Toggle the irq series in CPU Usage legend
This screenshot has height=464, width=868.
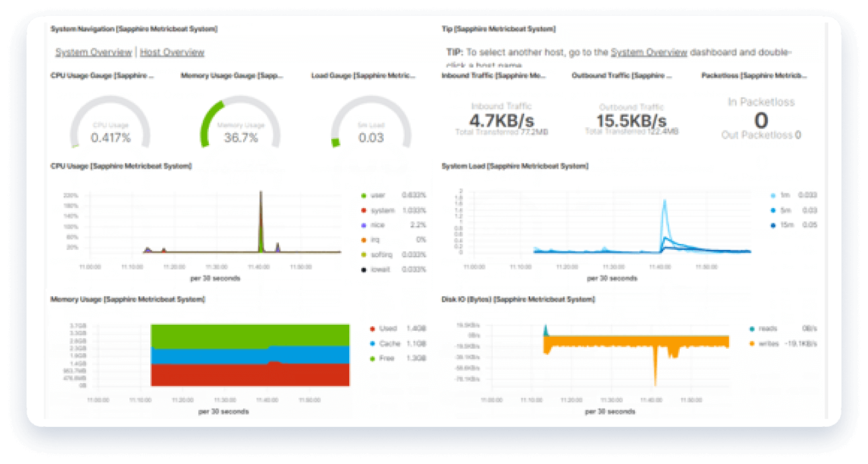pyautogui.click(x=376, y=240)
